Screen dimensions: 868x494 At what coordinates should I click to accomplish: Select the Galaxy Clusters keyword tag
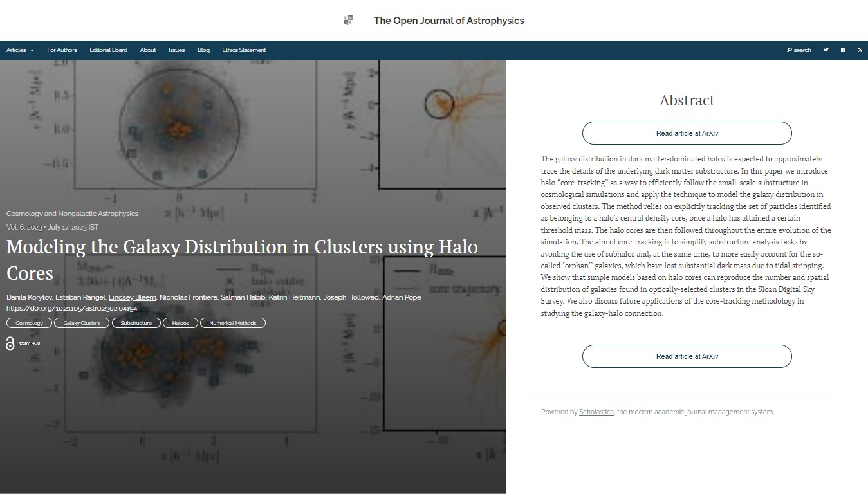[x=82, y=323]
